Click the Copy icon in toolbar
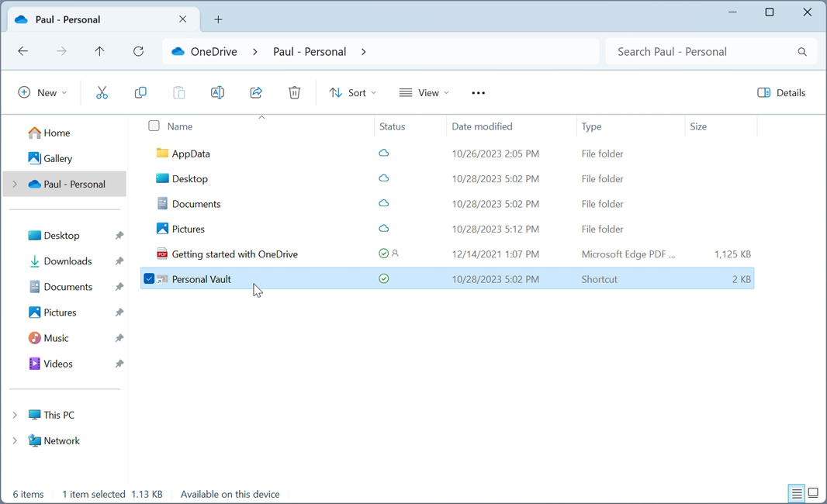 (x=140, y=93)
